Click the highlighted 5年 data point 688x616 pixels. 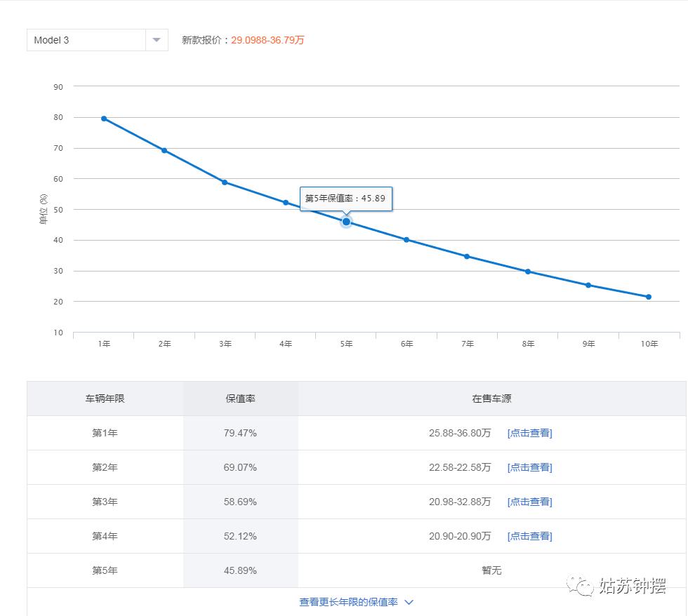(x=346, y=222)
